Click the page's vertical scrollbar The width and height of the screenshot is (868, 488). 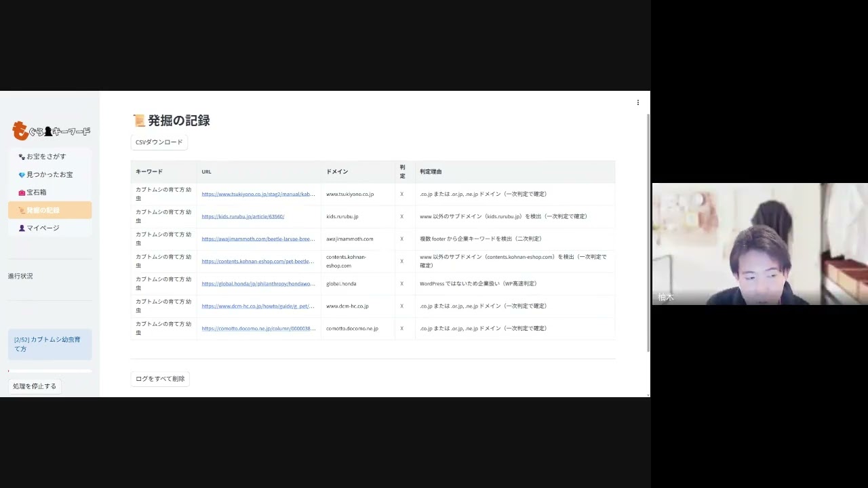click(x=648, y=230)
